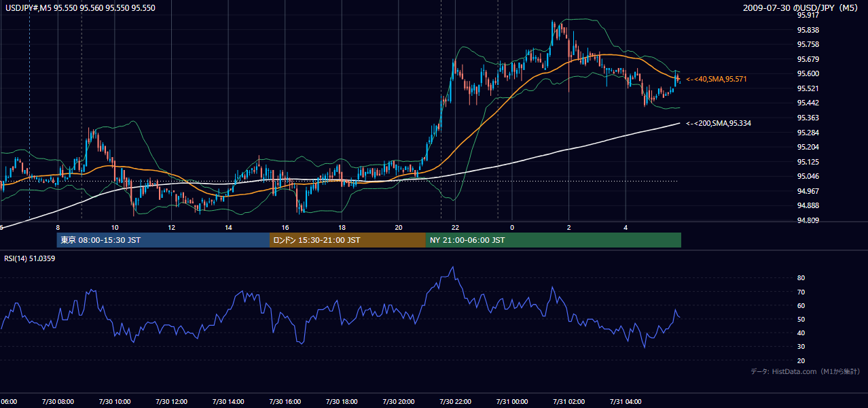Click the 94.809 price axis label
868x408 pixels.
pyautogui.click(x=808, y=220)
